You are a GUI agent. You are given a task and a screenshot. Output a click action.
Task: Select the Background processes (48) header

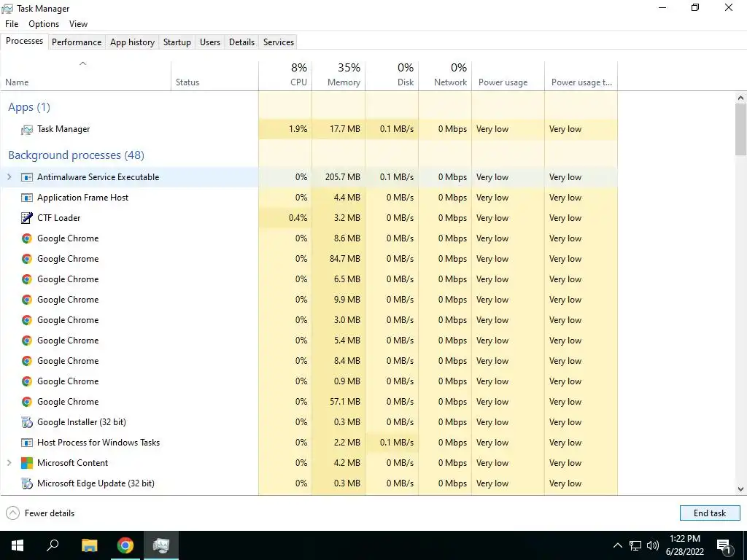pyautogui.click(x=76, y=155)
